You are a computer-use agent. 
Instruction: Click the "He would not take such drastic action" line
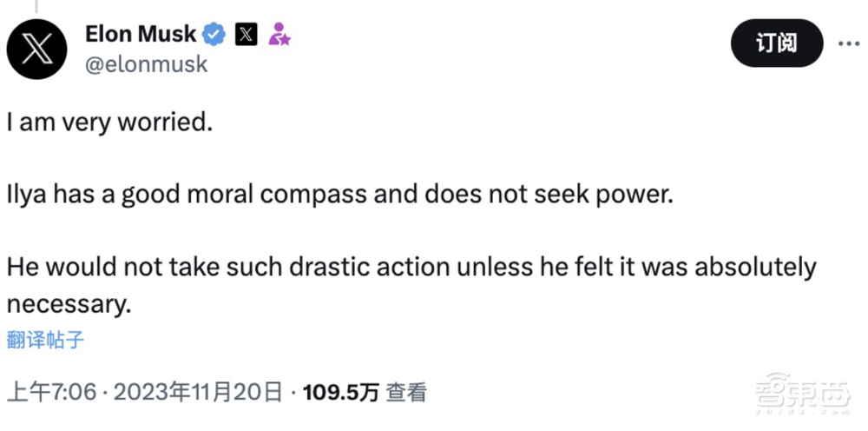point(411,267)
